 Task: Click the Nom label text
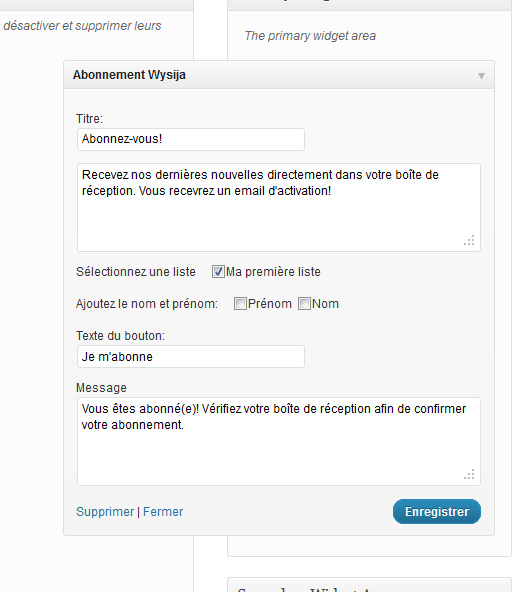[x=325, y=304]
